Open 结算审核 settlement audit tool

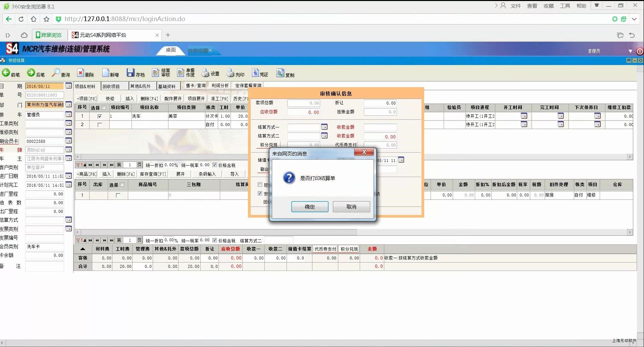pyautogui.click(x=156, y=73)
